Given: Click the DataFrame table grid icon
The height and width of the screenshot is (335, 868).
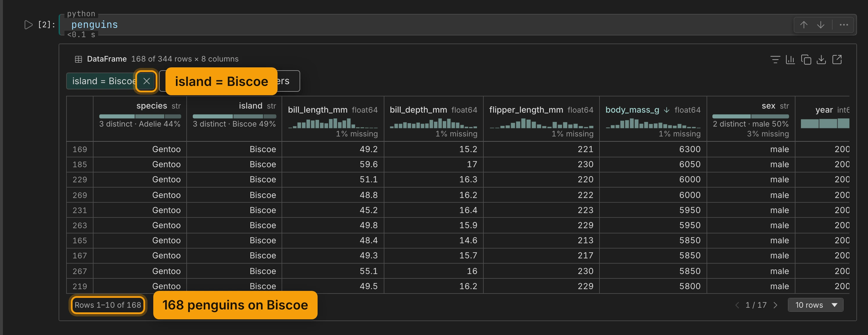Looking at the screenshot, I should tap(78, 59).
